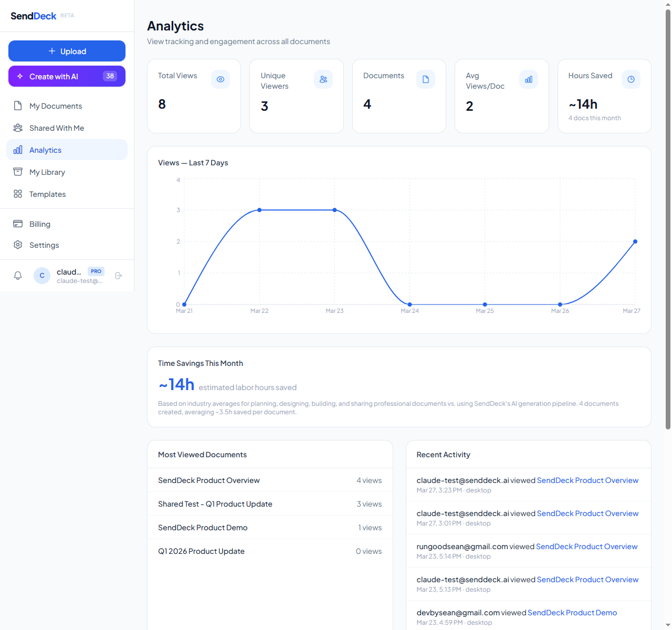
Task: Open My Library in the sidebar
Action: tap(47, 172)
